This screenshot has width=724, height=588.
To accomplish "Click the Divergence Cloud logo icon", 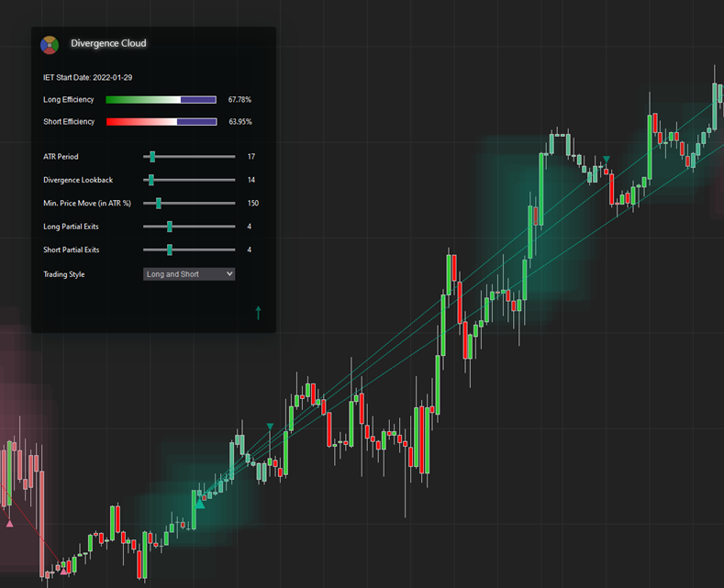I will (50, 45).
